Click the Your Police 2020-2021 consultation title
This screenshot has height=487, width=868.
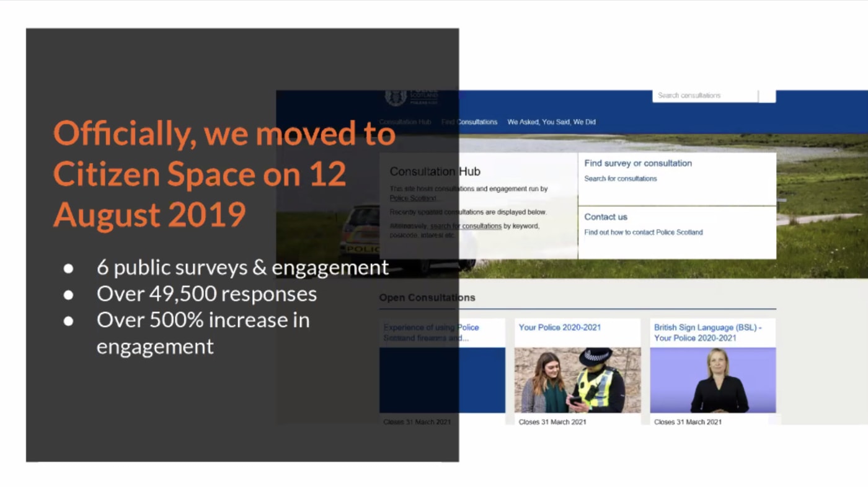(x=560, y=327)
